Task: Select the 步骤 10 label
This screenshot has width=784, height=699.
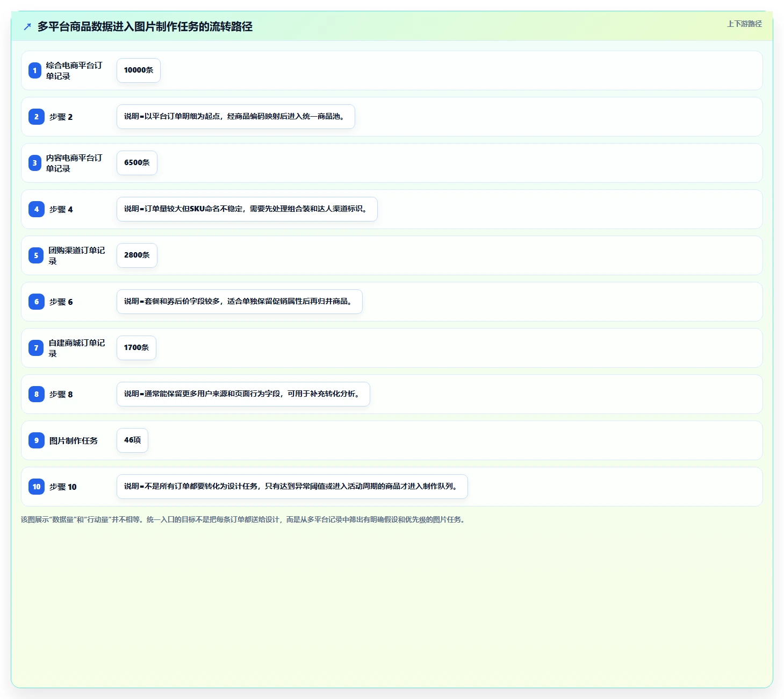Action: [63, 487]
